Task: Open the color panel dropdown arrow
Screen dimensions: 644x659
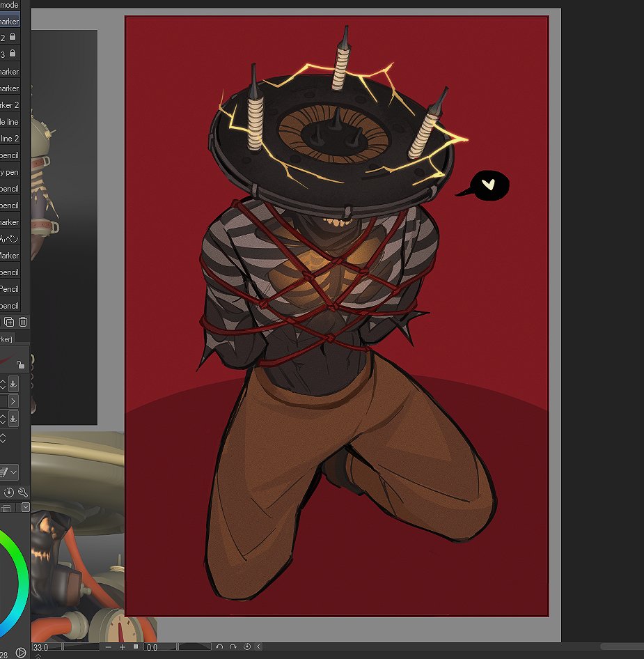Action: point(26,507)
